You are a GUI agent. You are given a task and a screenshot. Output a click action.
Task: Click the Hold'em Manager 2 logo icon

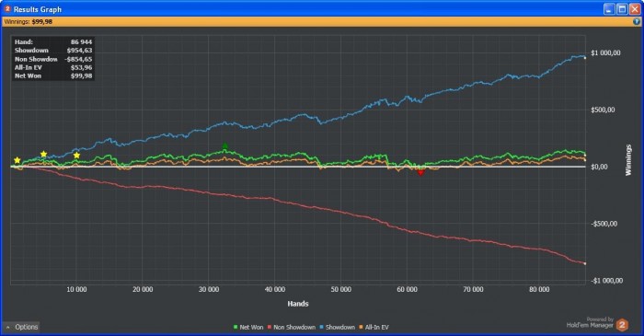click(622, 325)
